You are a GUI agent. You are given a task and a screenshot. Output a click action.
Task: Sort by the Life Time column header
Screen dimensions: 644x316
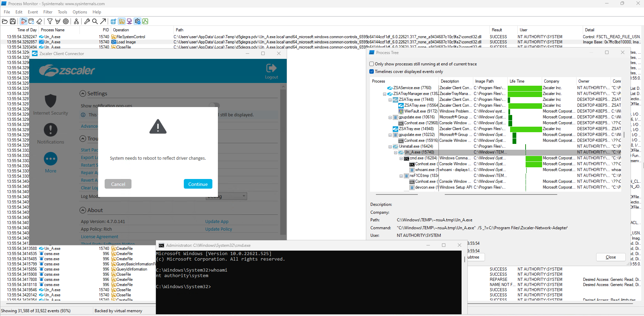[x=525, y=81]
